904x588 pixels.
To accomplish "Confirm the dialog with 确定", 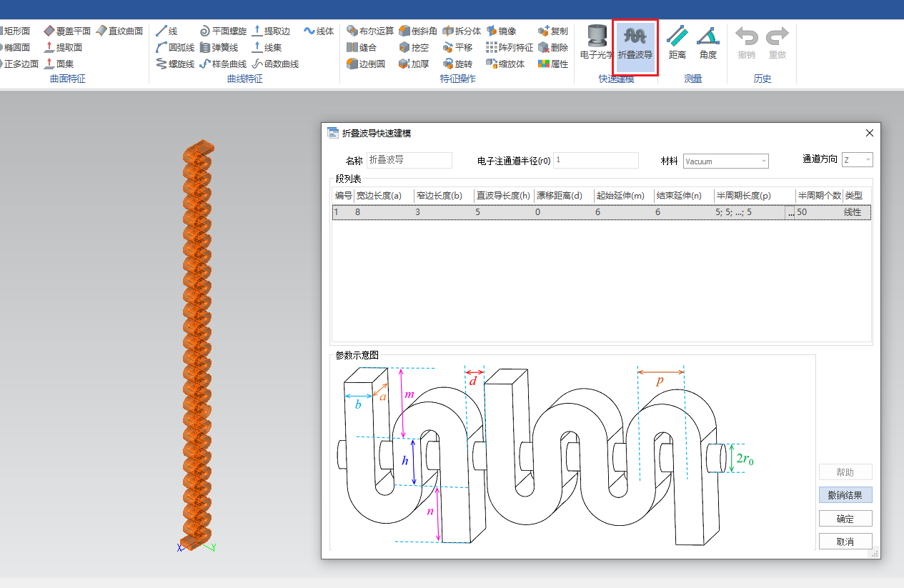I will [845, 519].
